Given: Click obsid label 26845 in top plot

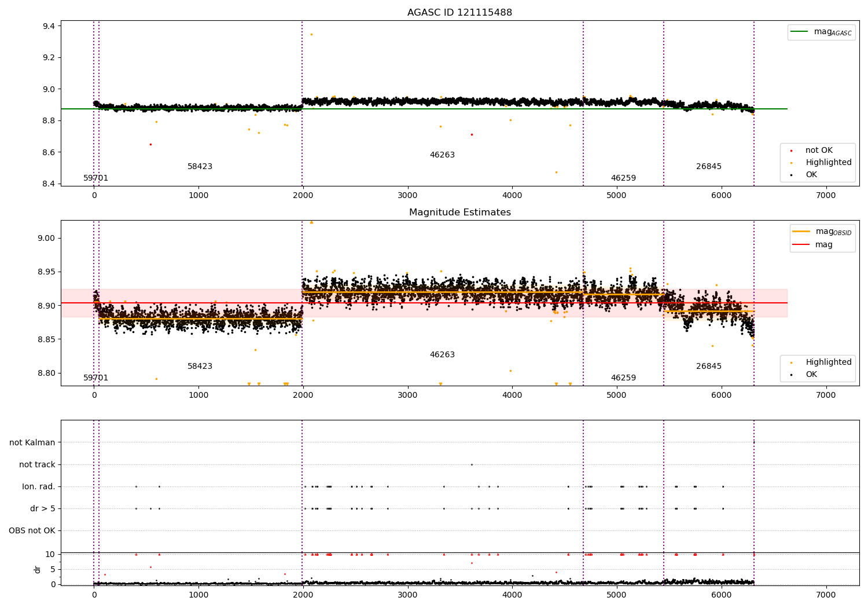Looking at the screenshot, I should pos(709,167).
